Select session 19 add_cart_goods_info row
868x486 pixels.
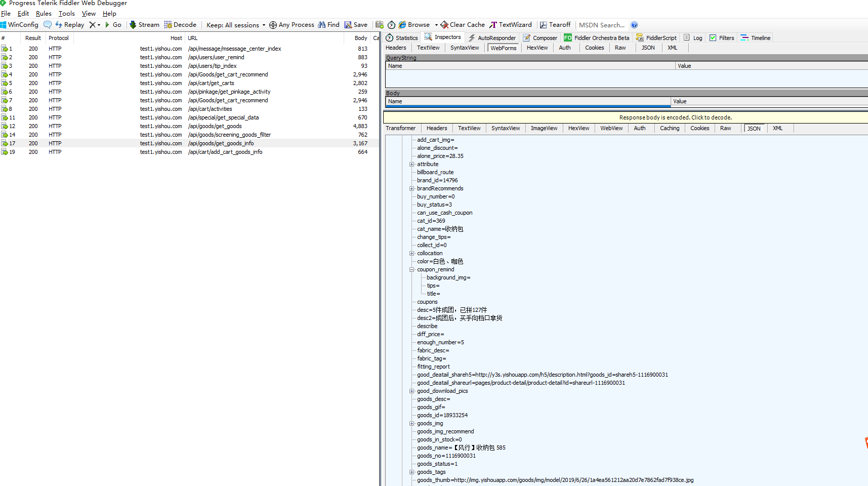click(x=190, y=152)
